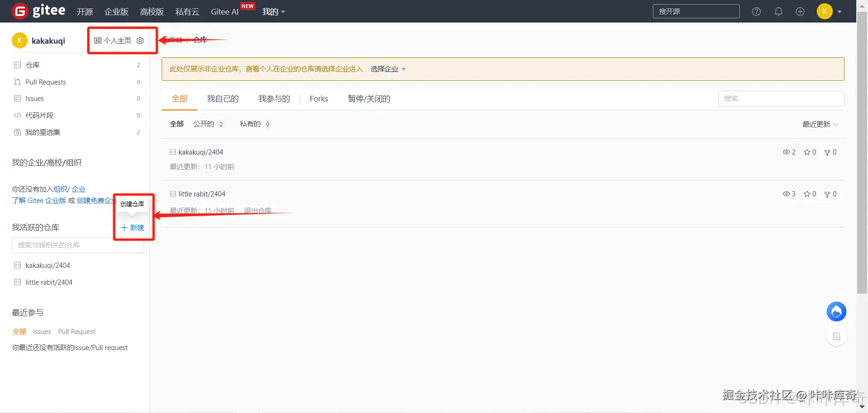The height and width of the screenshot is (413, 868).
Task: Click the plus create icon in header
Action: 800,11
